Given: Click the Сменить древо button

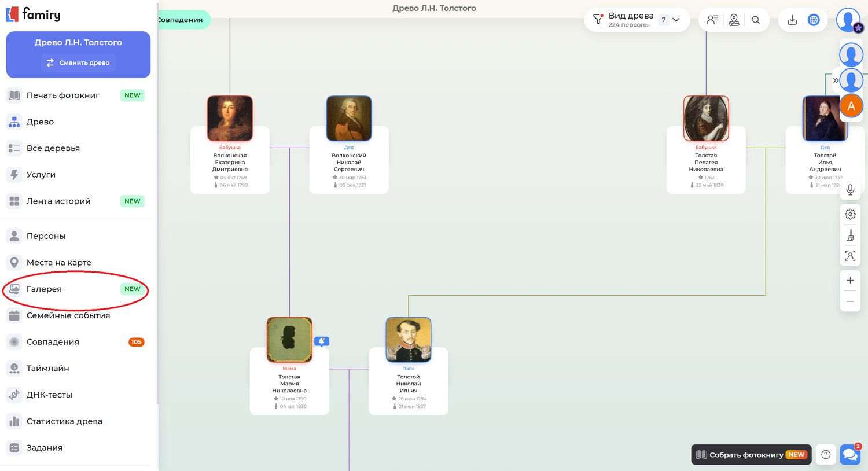Looking at the screenshot, I should (78, 62).
